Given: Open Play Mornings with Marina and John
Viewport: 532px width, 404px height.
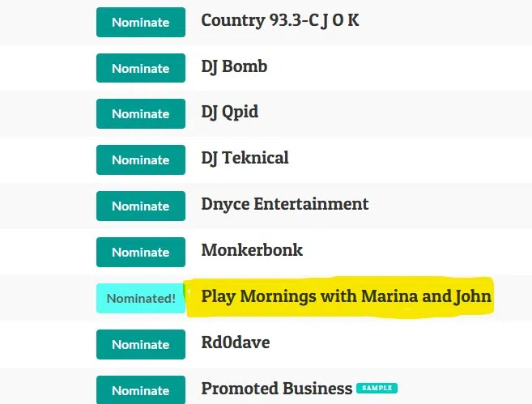Looking at the screenshot, I should point(346,297).
